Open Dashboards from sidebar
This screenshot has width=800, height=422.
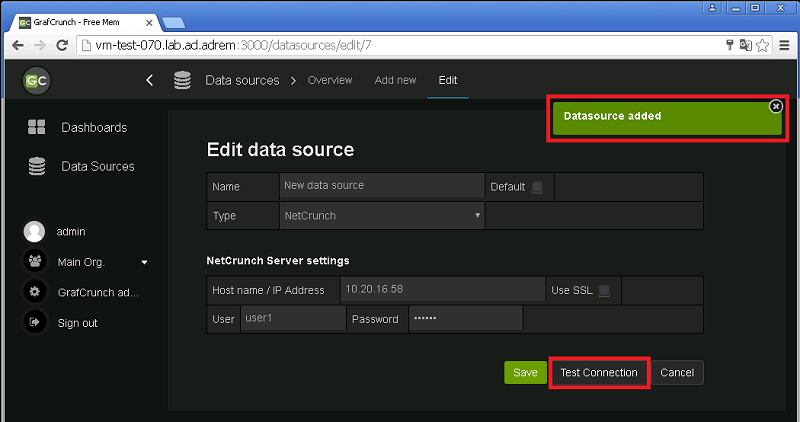point(94,127)
